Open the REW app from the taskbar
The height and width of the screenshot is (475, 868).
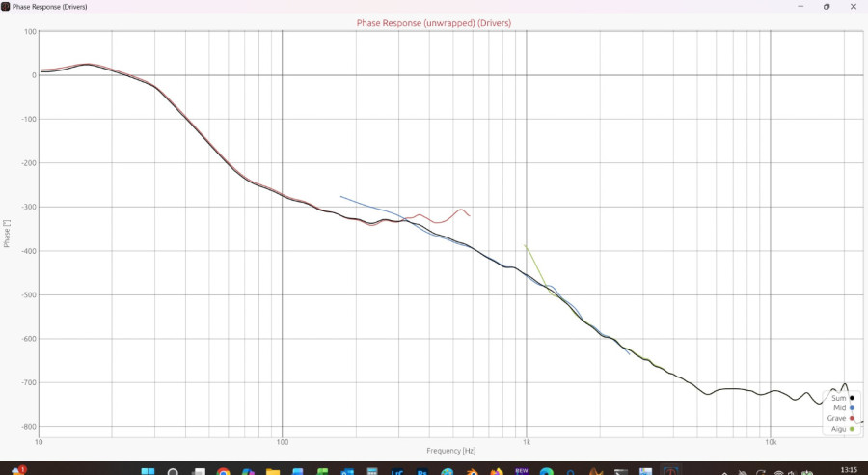tap(522, 470)
